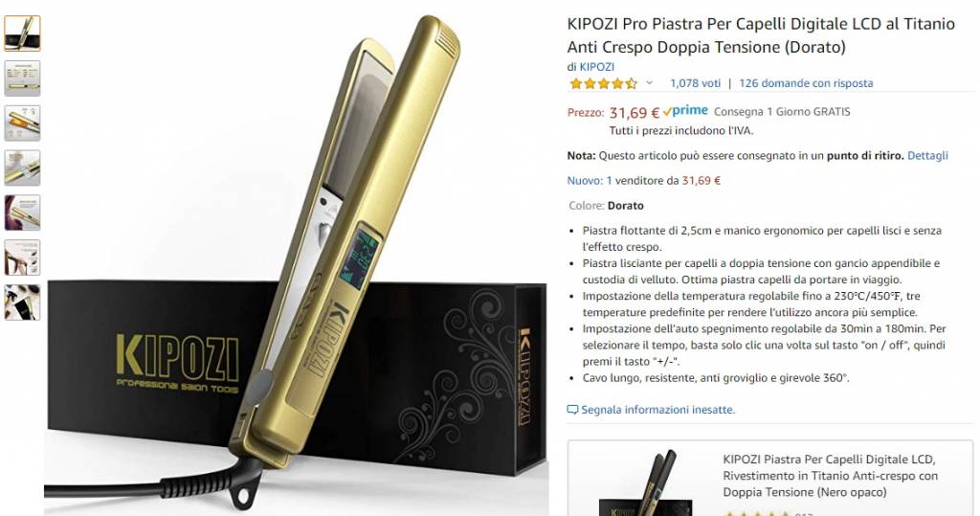This screenshot has height=516, width=980.
Task: Click the prime logo badge
Action: pyautogui.click(x=685, y=111)
